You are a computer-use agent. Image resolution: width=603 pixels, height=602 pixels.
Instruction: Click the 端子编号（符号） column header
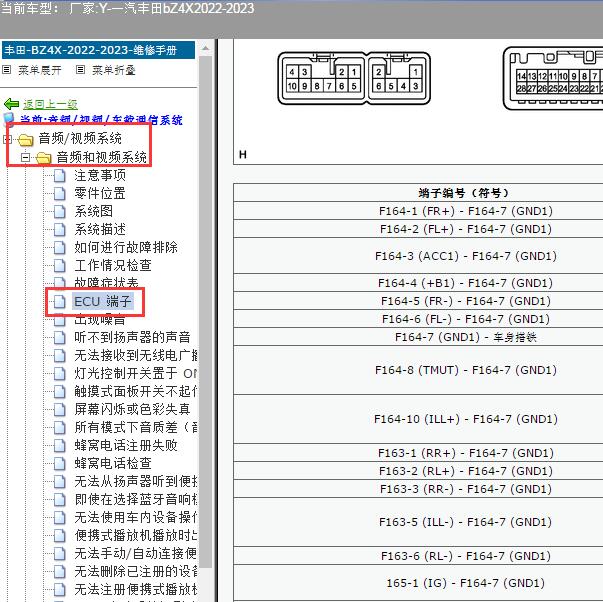(418, 192)
